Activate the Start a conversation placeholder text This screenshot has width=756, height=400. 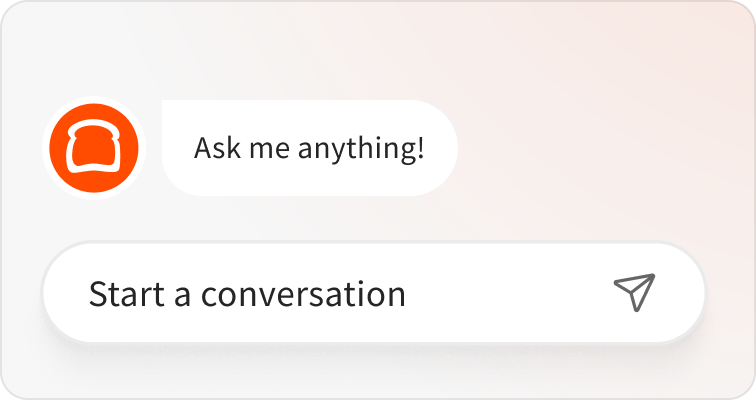247,294
